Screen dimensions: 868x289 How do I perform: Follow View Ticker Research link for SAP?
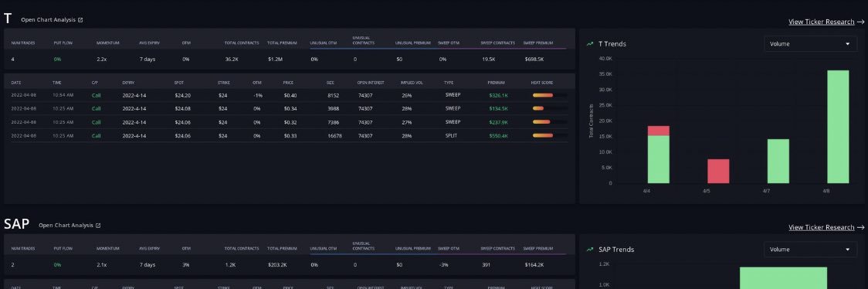point(826,227)
